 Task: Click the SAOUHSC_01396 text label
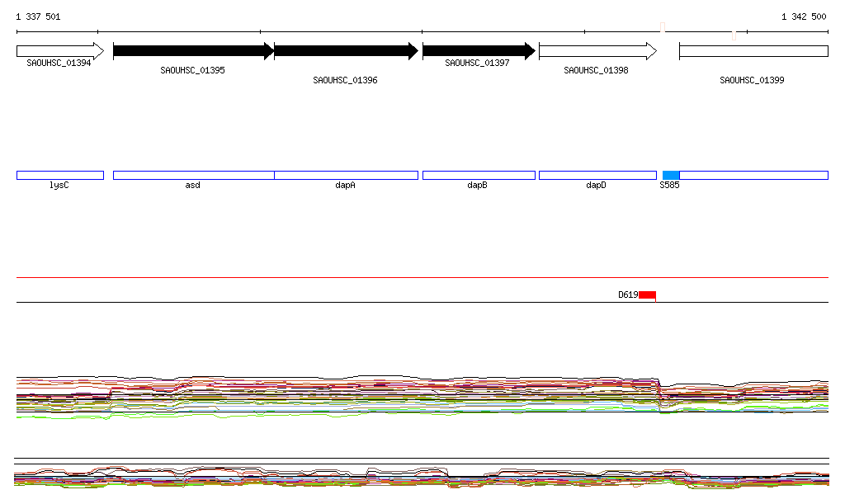345,80
